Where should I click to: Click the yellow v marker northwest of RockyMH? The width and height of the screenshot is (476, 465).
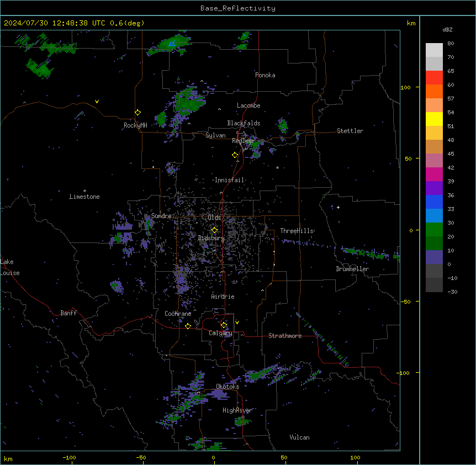coord(97,102)
